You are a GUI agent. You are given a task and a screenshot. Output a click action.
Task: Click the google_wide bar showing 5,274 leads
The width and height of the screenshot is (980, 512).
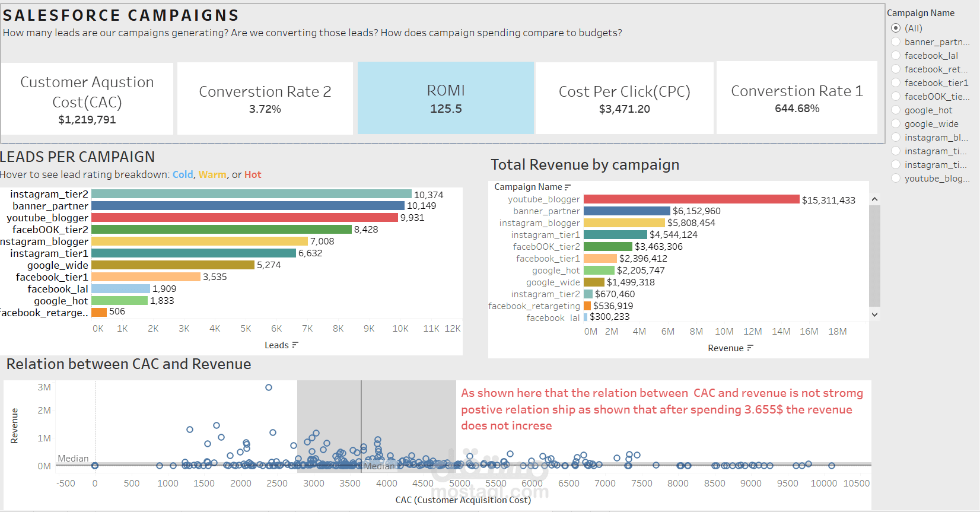pos(173,265)
